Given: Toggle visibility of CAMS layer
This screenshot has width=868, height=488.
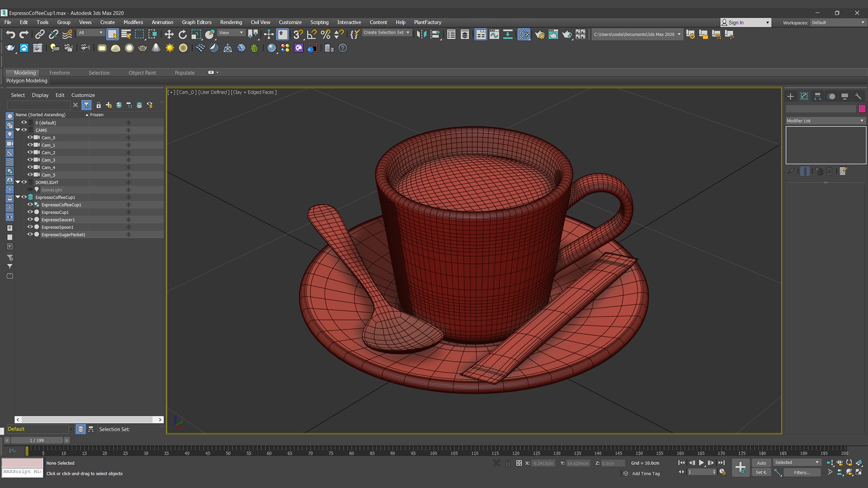Looking at the screenshot, I should coord(24,130).
